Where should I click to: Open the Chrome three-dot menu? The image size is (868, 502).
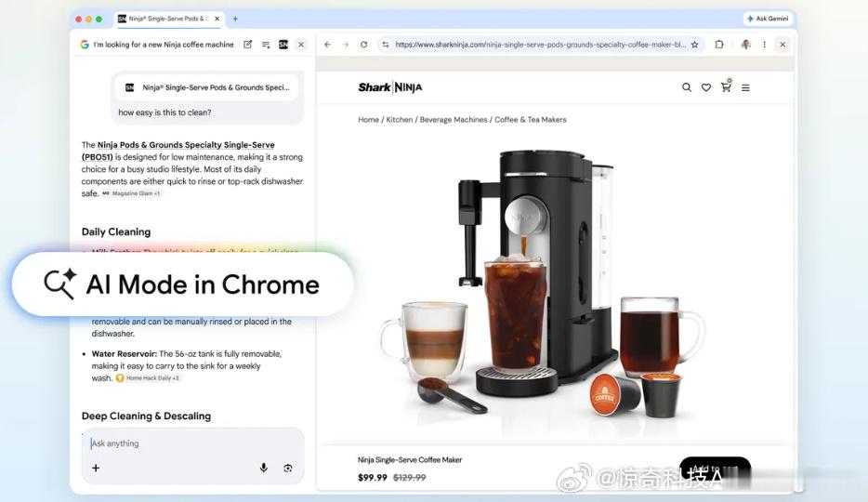[765, 45]
